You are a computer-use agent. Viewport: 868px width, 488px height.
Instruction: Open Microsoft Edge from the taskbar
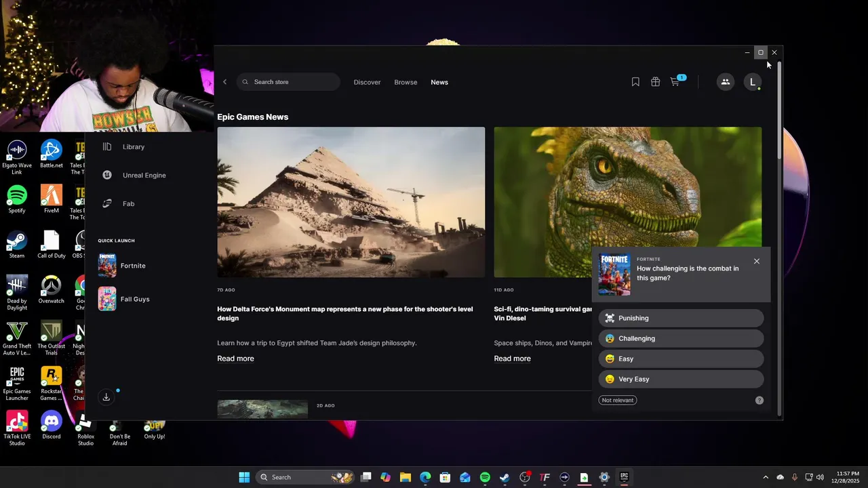tap(425, 477)
